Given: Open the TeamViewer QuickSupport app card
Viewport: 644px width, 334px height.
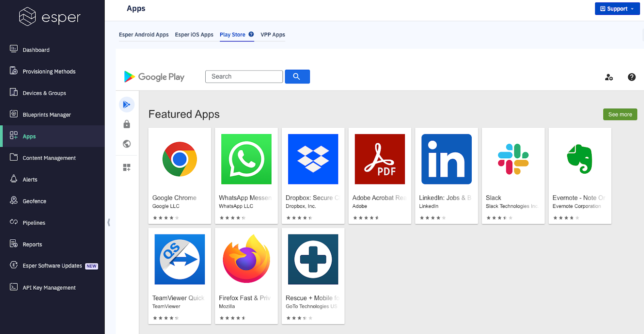Looking at the screenshot, I should pos(180,276).
